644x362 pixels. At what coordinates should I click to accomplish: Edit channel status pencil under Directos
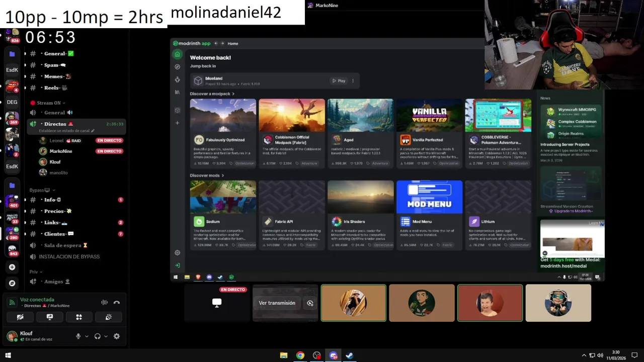[93, 131]
